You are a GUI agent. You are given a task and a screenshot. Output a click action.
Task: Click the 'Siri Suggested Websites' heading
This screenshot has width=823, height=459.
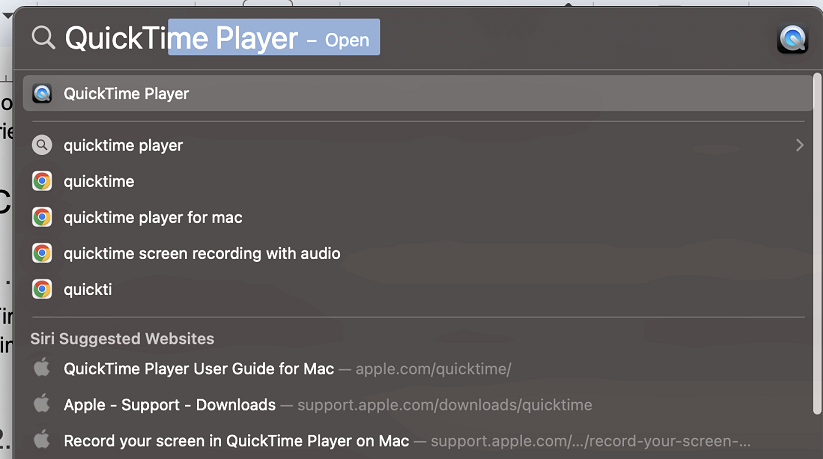coord(122,338)
